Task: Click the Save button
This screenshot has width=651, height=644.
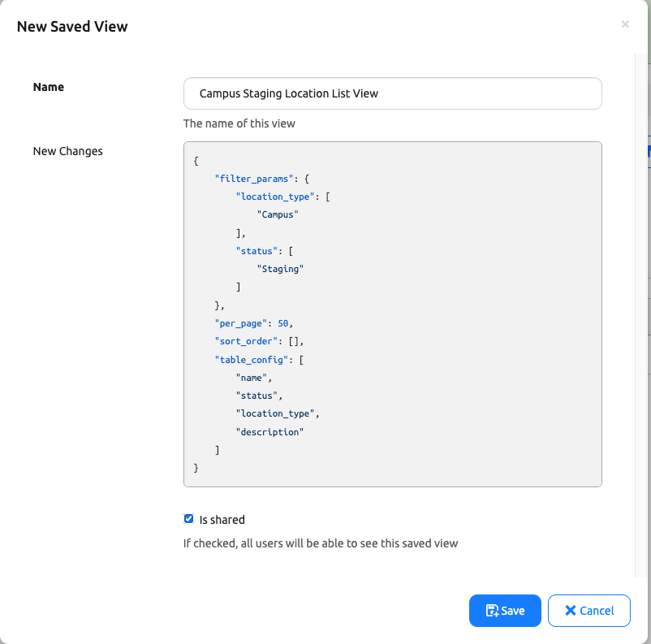Action: [x=505, y=610]
